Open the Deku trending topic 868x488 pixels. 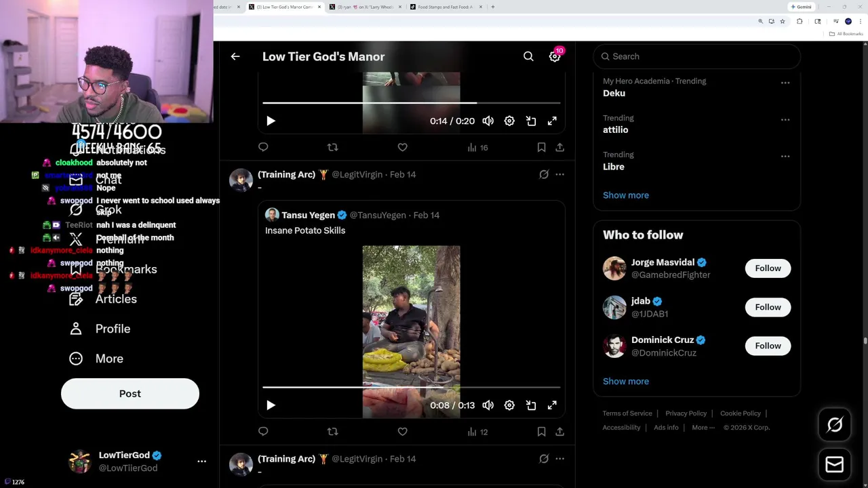tap(614, 93)
